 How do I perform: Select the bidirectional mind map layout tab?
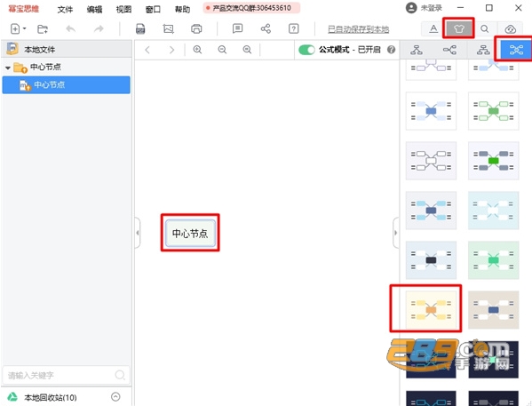point(516,51)
